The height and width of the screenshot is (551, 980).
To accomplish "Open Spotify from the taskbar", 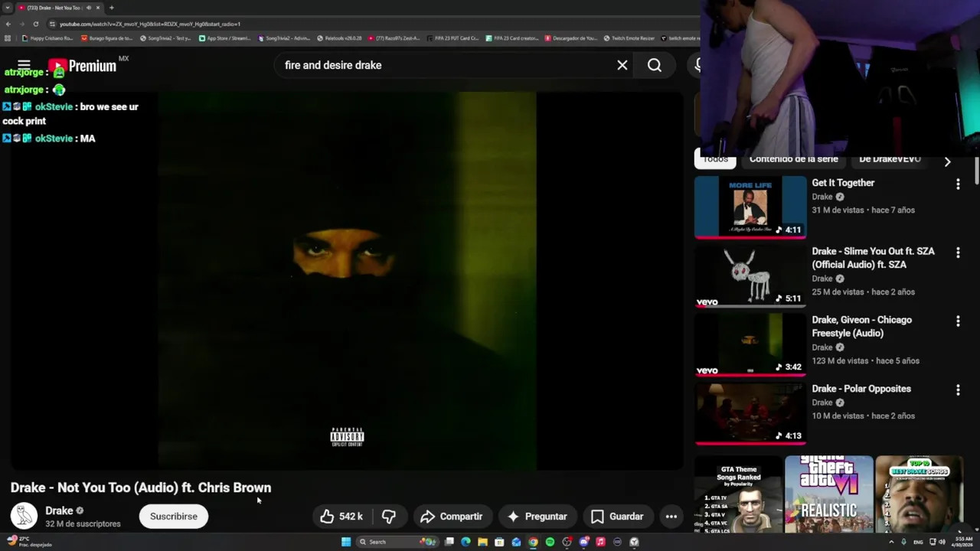I will coord(550,542).
